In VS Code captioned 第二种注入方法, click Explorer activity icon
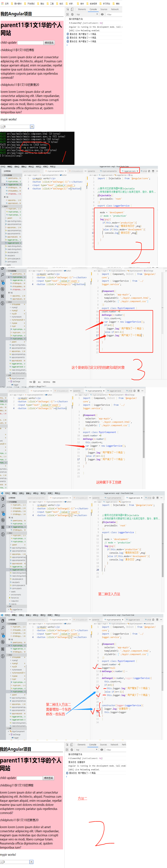The height and width of the screenshot is (868, 167). click(3, 499)
